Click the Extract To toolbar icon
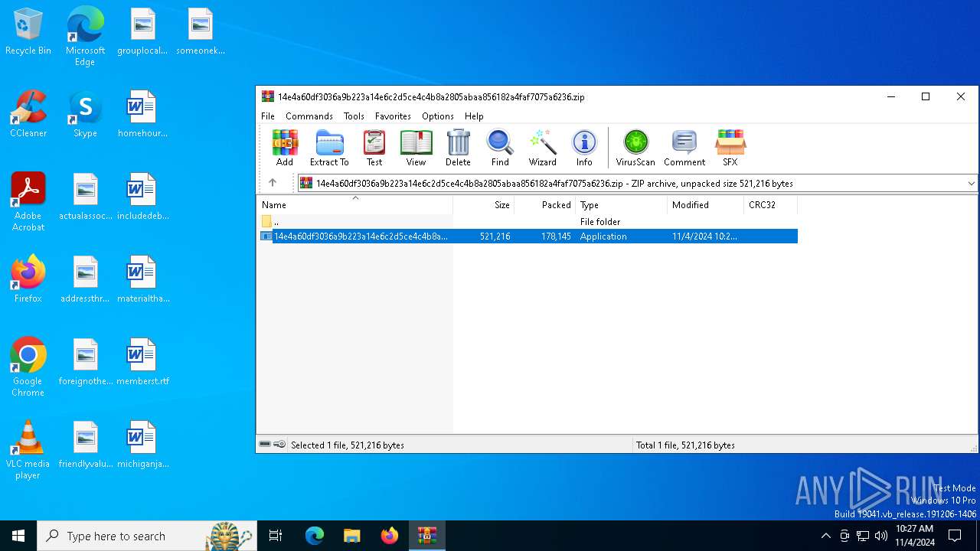 point(329,148)
